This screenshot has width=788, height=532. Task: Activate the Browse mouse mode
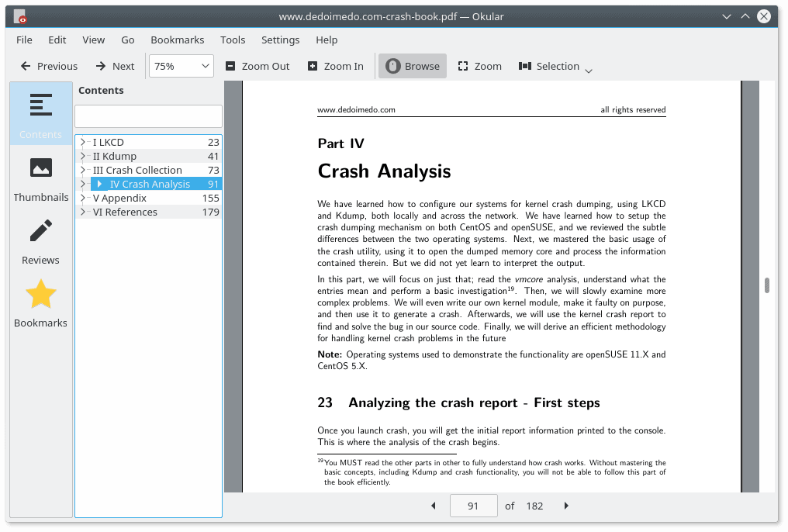413,67
